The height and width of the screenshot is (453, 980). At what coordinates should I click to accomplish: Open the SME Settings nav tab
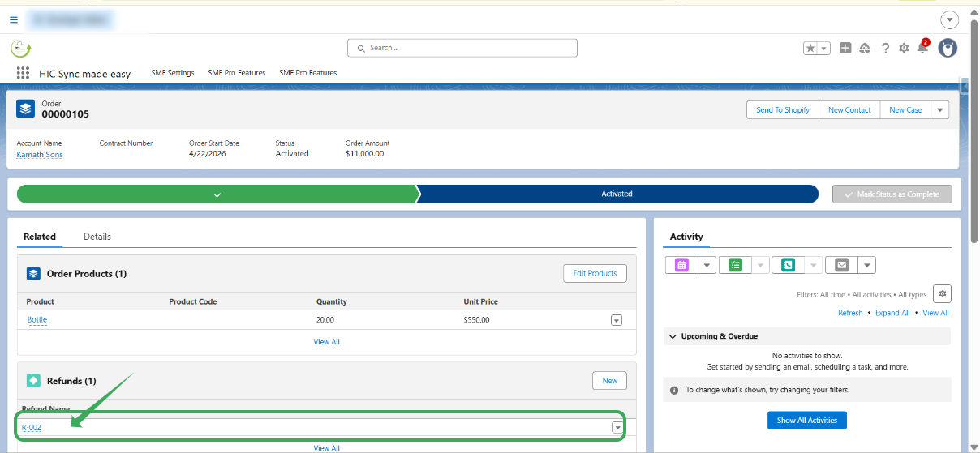click(x=173, y=73)
